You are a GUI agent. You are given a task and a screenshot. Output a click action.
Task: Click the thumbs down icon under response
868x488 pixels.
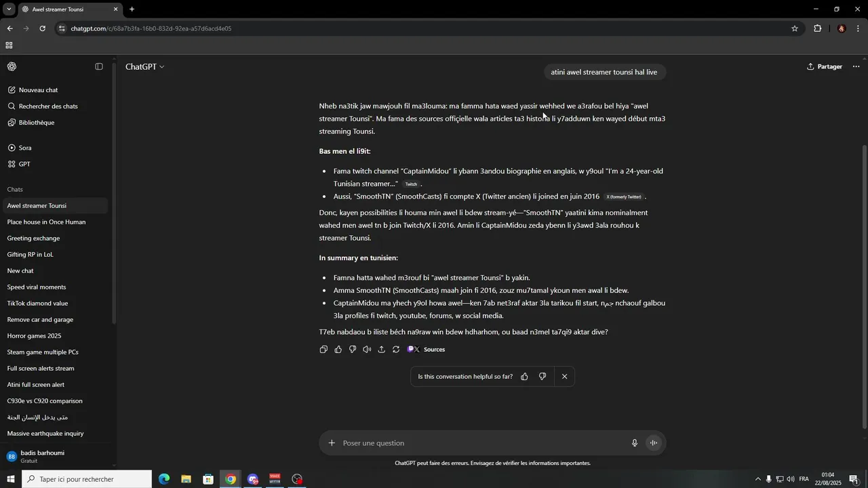tap(353, 350)
